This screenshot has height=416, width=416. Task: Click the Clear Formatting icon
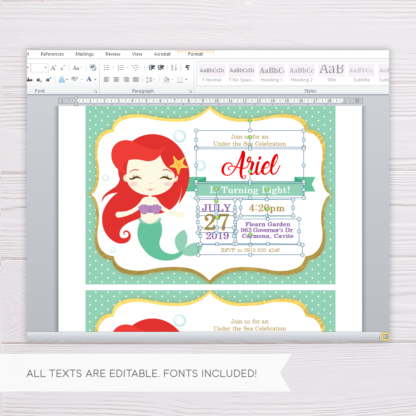click(x=93, y=68)
